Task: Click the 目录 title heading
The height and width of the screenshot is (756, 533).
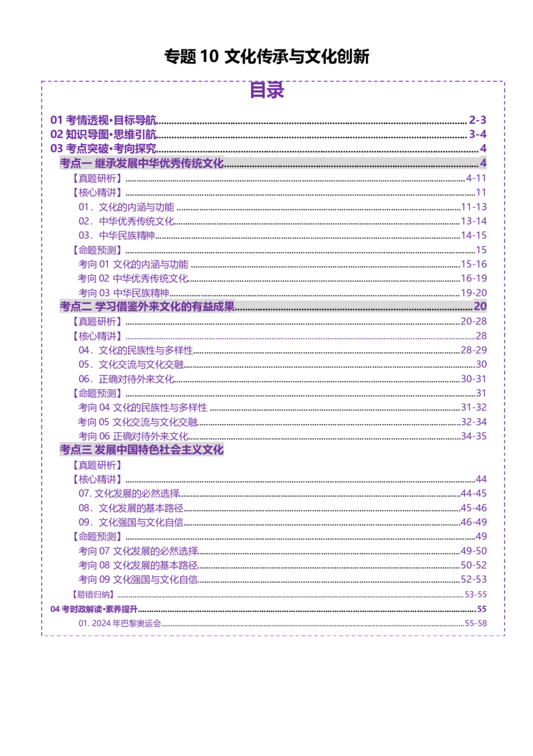Action: tap(268, 92)
